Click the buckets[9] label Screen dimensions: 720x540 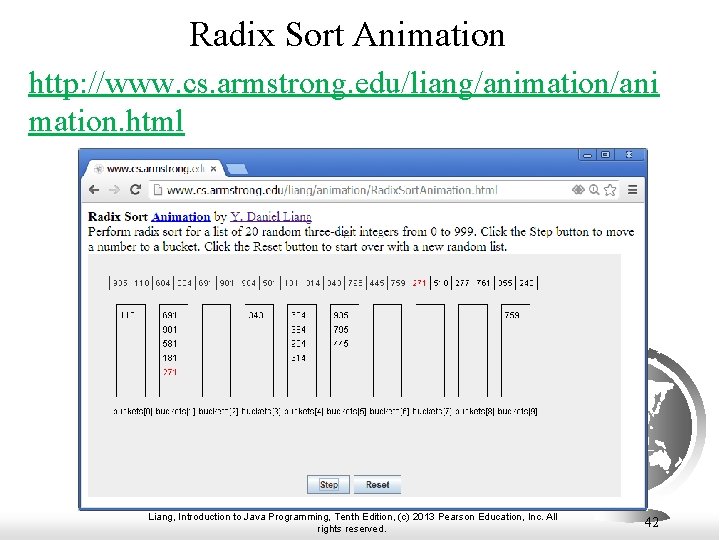pos(517,411)
